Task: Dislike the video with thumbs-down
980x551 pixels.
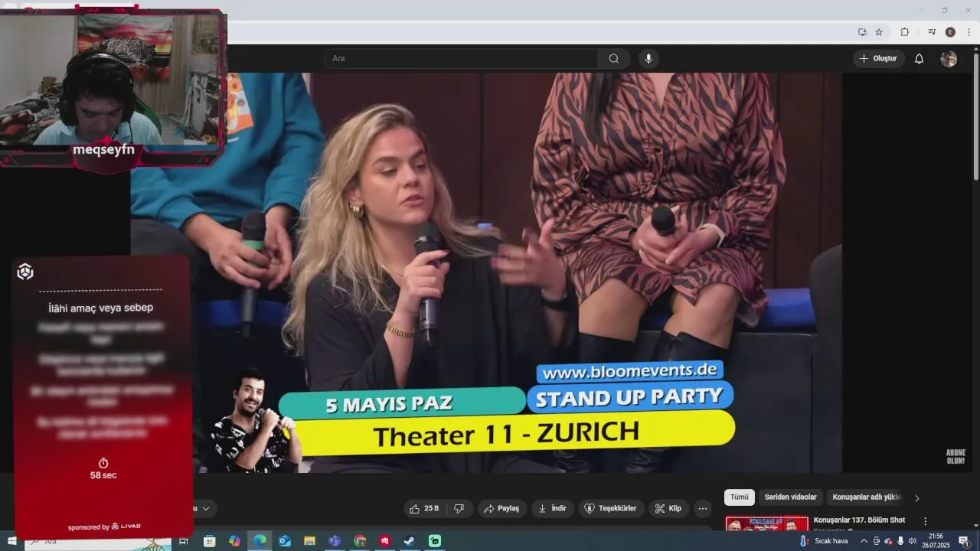Action: coord(459,508)
